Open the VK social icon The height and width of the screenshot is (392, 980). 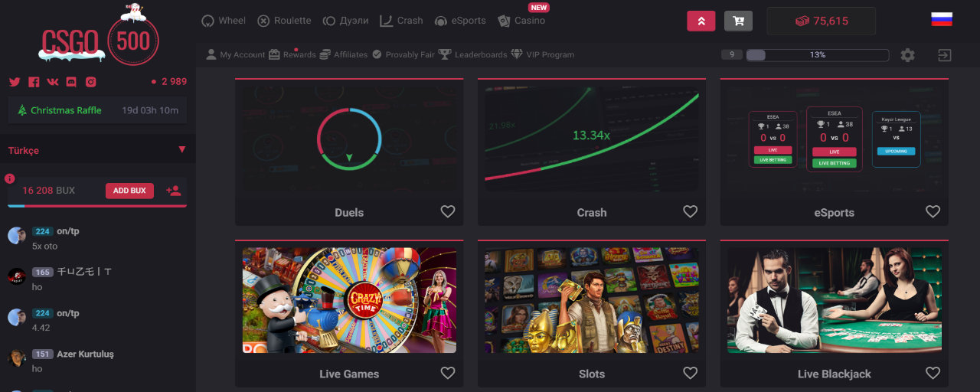53,82
